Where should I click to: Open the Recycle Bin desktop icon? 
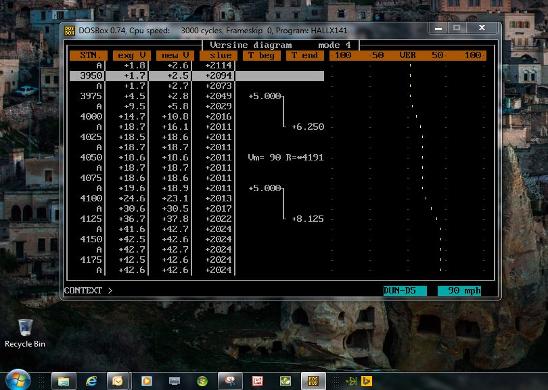tap(25, 333)
